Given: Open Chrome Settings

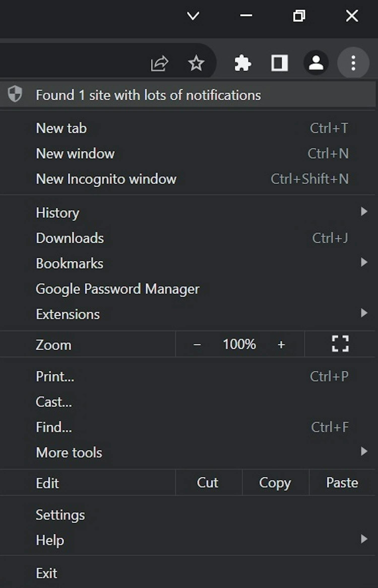Looking at the screenshot, I should 60,515.
